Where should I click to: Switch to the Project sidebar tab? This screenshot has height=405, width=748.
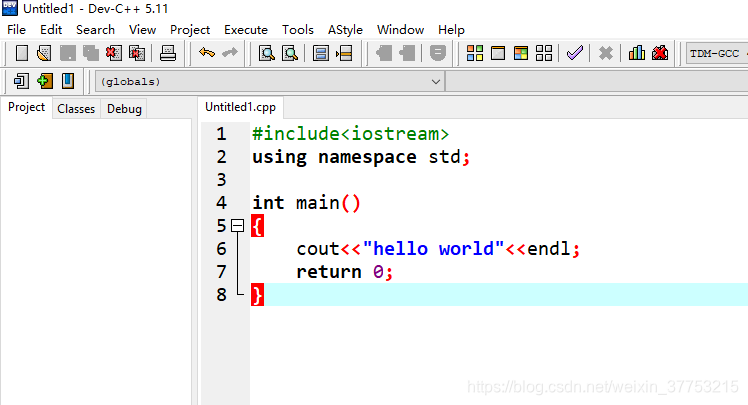[26, 107]
